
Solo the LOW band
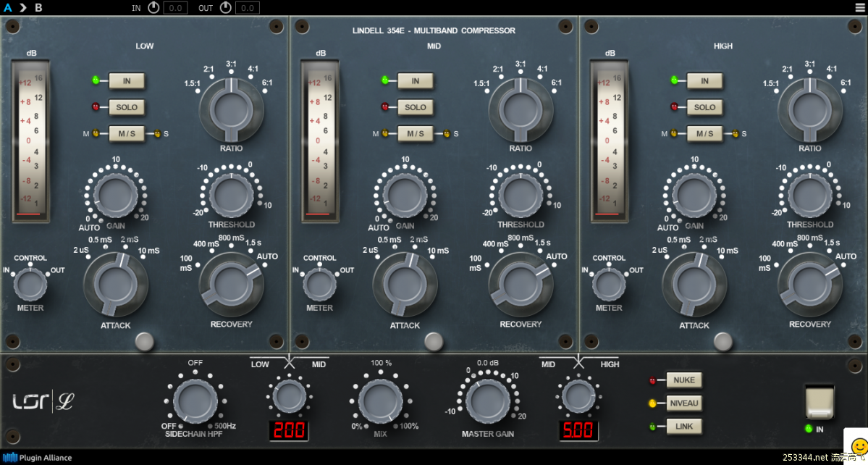(127, 107)
